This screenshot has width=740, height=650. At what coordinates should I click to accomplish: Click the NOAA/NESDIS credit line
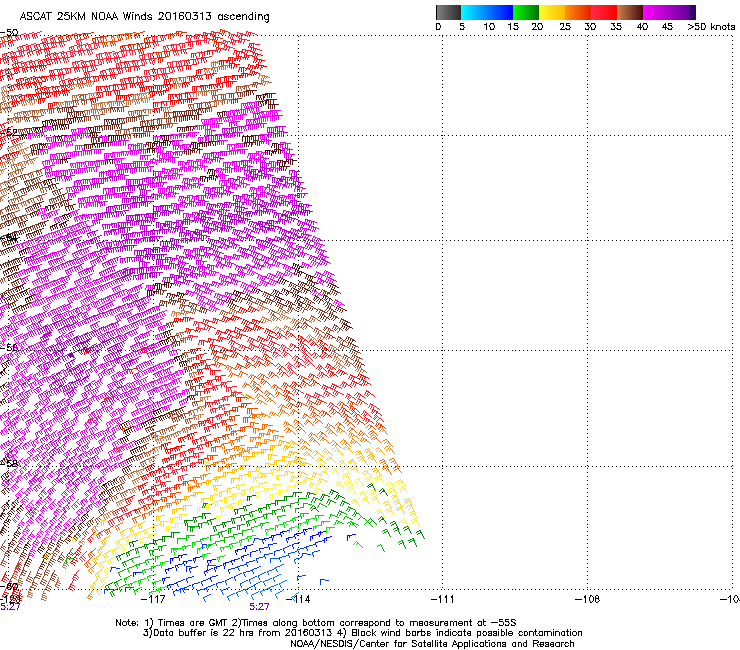click(x=432, y=644)
